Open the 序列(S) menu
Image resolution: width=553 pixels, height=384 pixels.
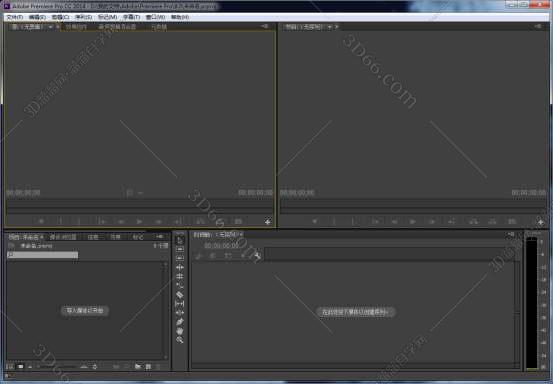point(84,17)
